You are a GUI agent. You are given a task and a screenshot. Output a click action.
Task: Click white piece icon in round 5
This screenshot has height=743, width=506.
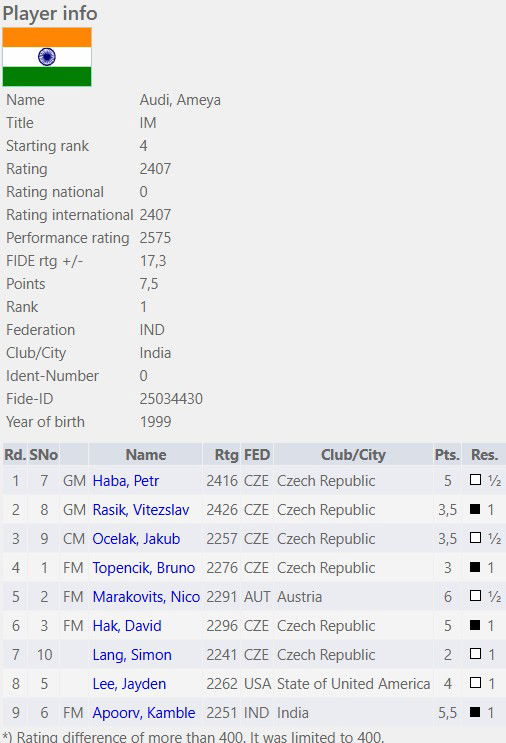coord(475,596)
